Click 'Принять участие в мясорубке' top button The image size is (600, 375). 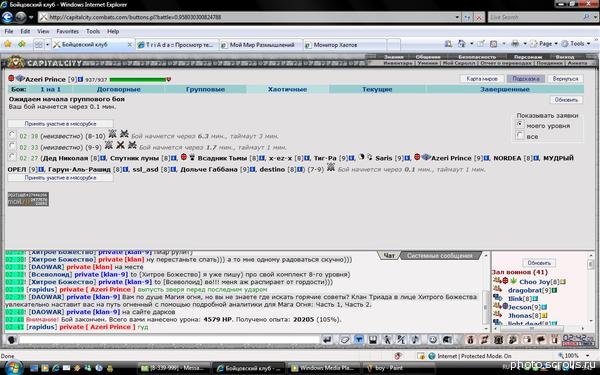[x=60, y=124]
